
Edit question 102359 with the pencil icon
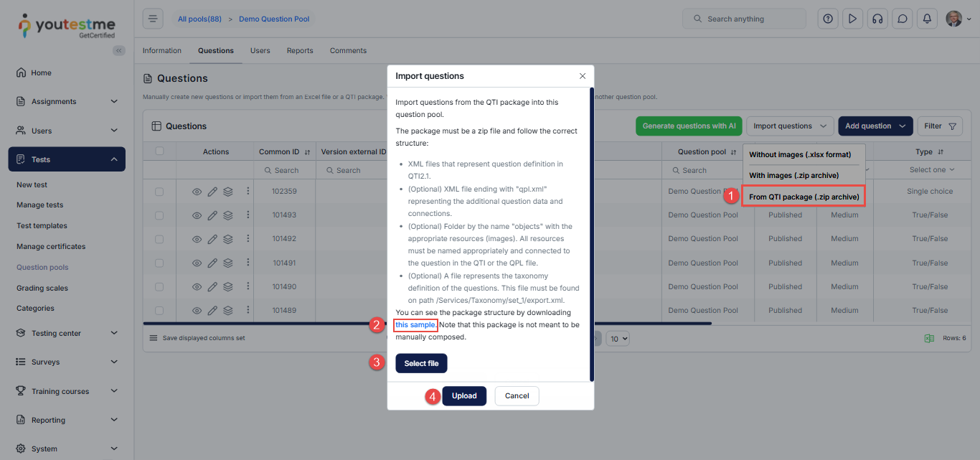coord(212,192)
